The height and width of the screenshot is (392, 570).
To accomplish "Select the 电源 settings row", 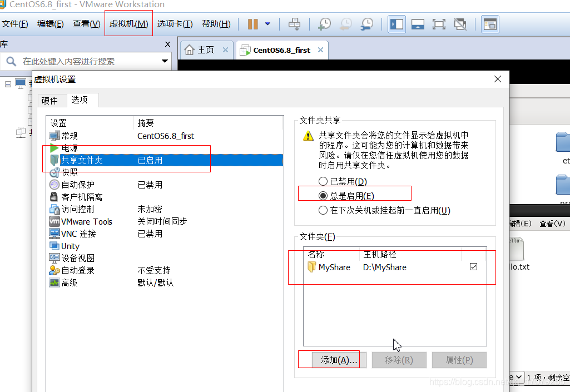I will coord(166,148).
